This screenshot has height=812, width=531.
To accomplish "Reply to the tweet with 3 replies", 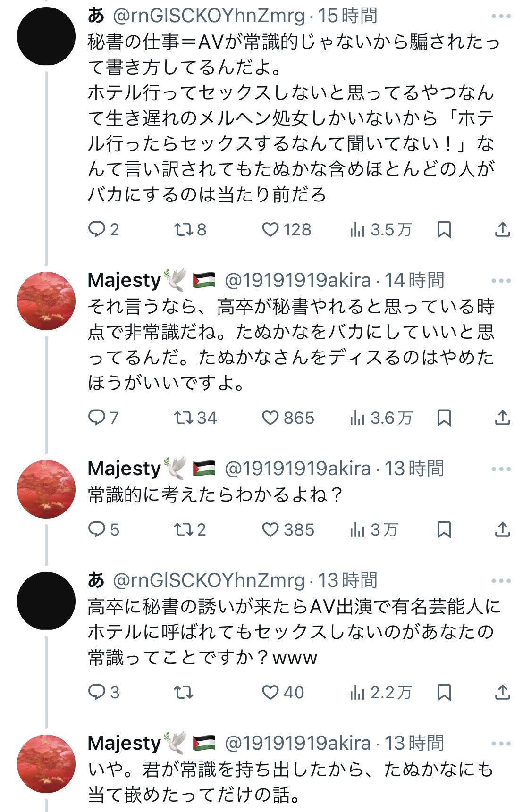I will pyautogui.click(x=97, y=692).
